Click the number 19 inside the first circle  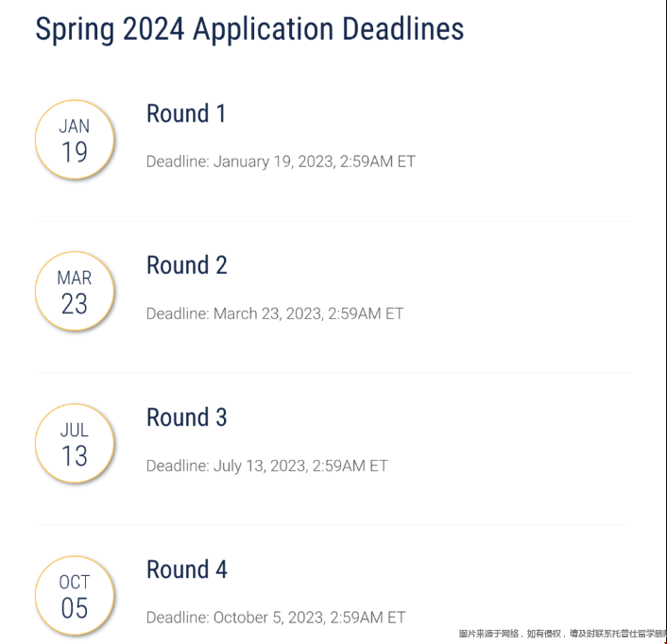click(75, 152)
